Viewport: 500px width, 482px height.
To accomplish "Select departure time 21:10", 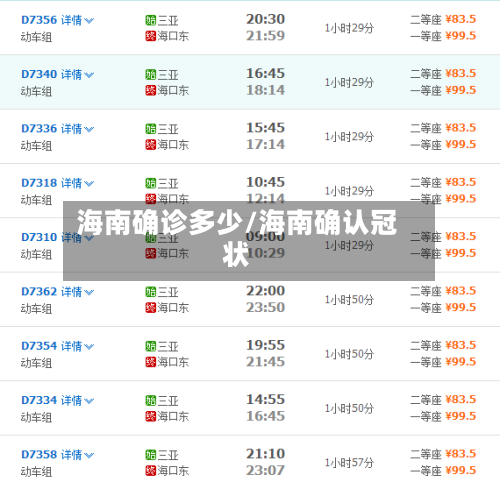I will (x=265, y=454).
